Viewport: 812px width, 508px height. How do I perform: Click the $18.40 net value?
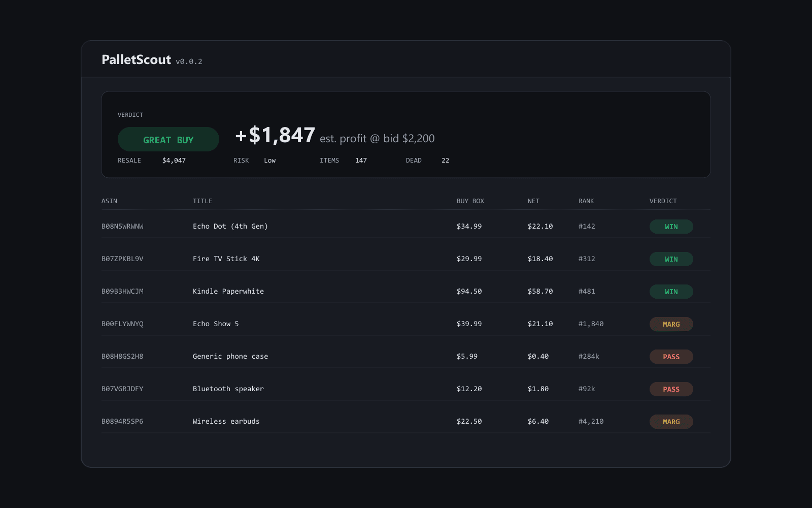point(540,259)
